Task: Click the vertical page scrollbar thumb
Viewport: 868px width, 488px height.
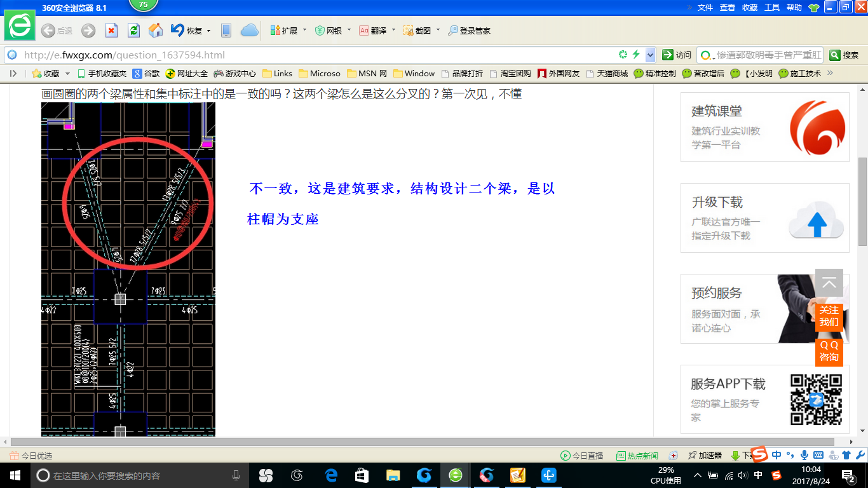Action: 862,202
